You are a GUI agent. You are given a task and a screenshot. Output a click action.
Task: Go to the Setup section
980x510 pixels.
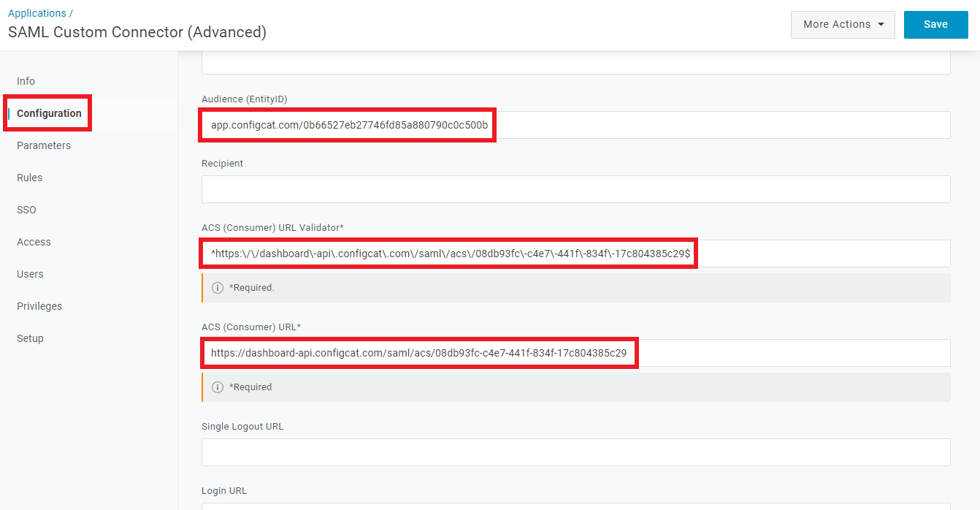pyautogui.click(x=29, y=338)
